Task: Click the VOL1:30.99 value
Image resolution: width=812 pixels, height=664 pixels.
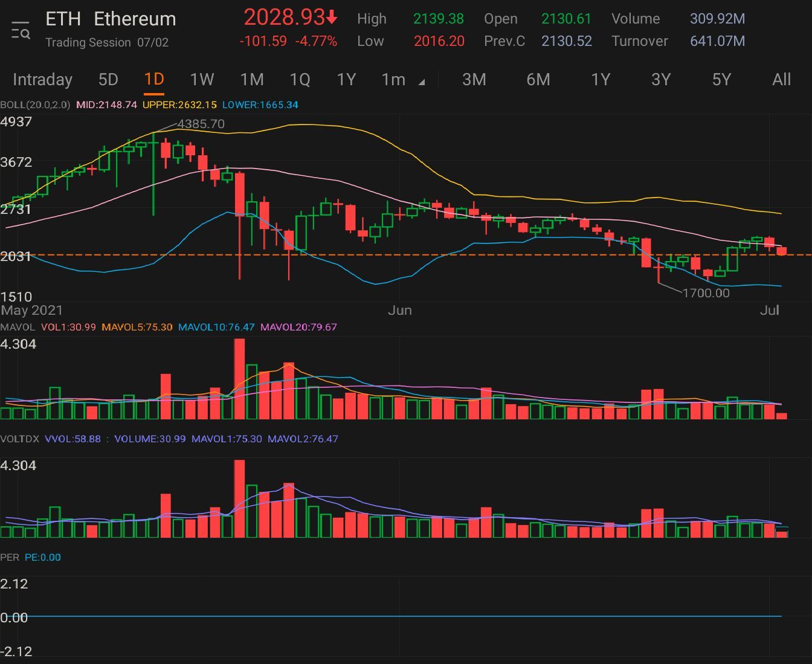Action: (68, 327)
